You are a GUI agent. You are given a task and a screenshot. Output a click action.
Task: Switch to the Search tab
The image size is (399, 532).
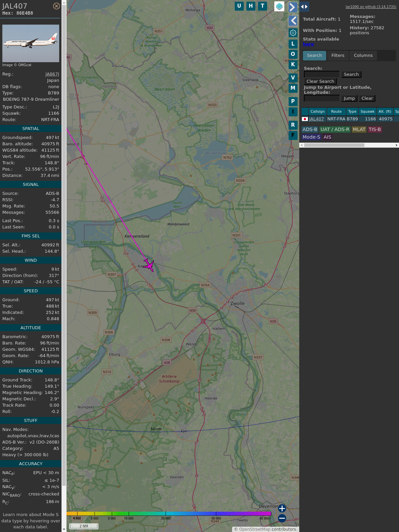314,56
